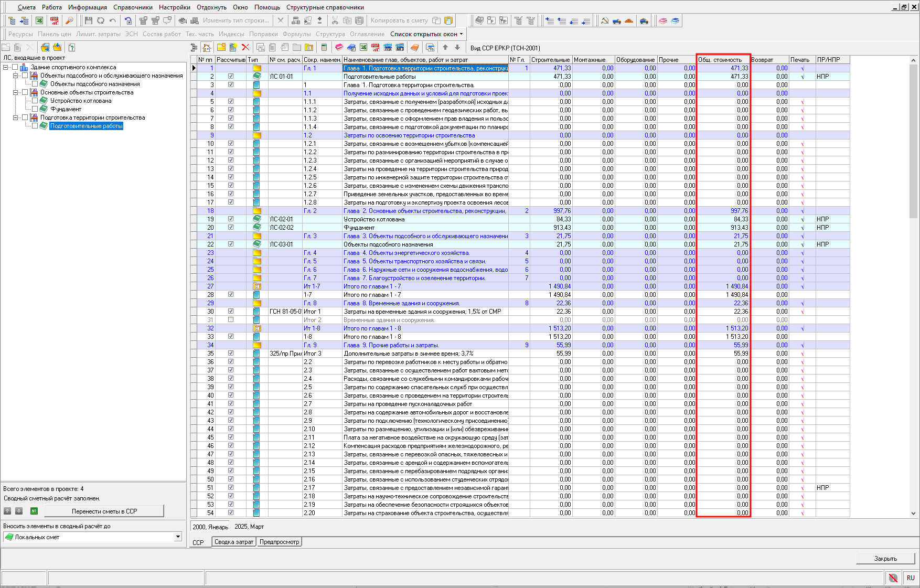This screenshot has height=588, width=920.
Task: Click the table's vertical scrollbar down arrow
Action: [913, 514]
